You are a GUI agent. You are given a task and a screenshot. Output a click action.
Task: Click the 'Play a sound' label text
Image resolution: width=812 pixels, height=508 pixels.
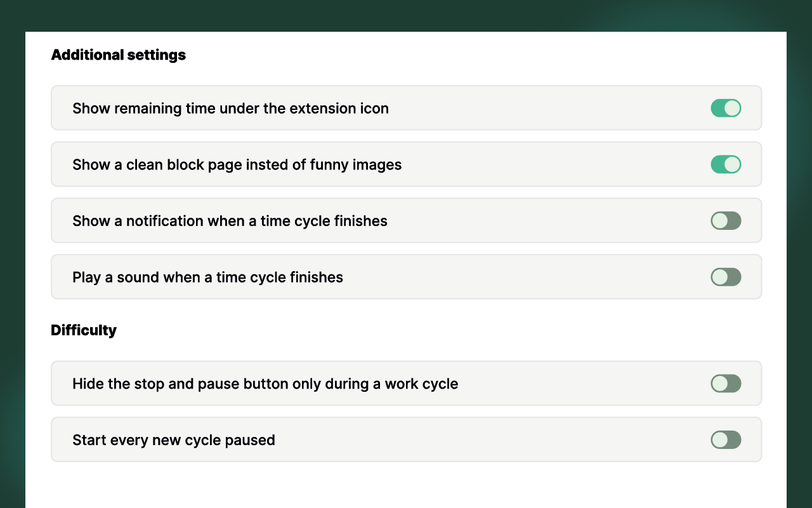(x=207, y=277)
